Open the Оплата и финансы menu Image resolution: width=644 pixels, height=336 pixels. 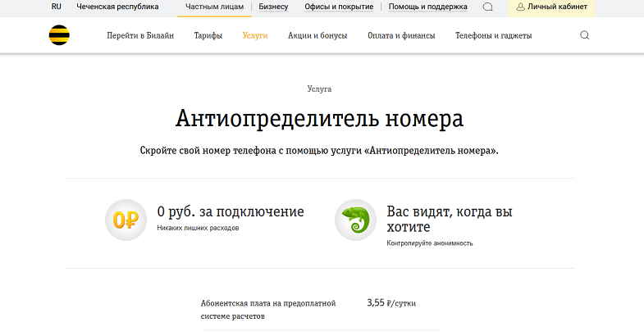tap(401, 36)
